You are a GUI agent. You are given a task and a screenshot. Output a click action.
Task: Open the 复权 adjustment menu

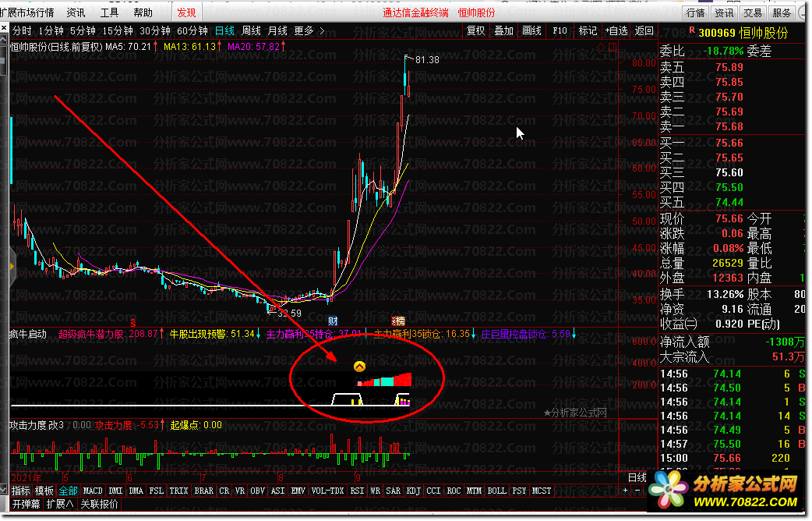click(x=475, y=30)
